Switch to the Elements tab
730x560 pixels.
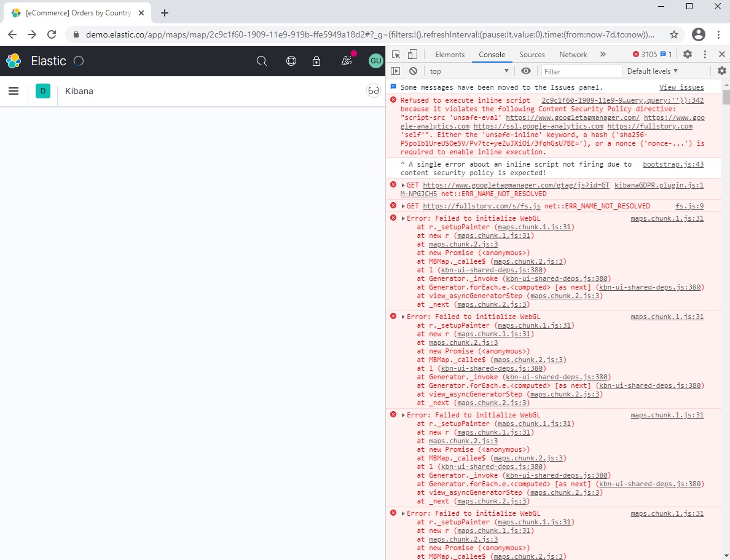pos(450,55)
